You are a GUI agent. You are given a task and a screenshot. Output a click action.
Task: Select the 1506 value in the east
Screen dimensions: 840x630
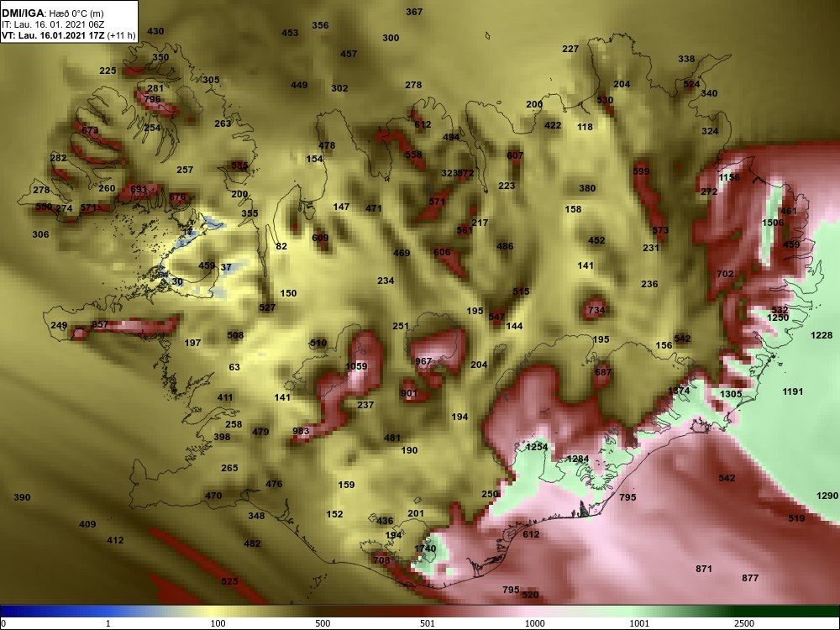(x=773, y=223)
